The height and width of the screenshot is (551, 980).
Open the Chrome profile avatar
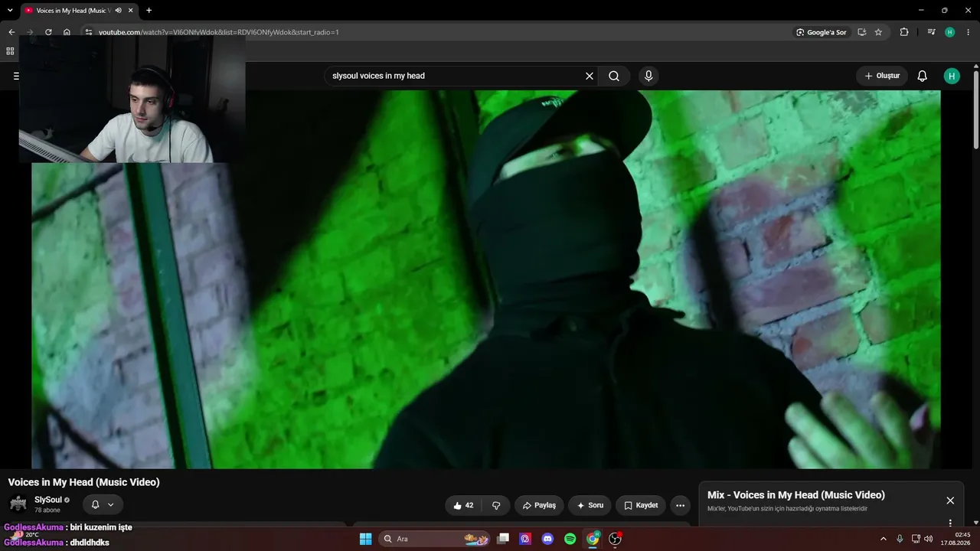950,32
